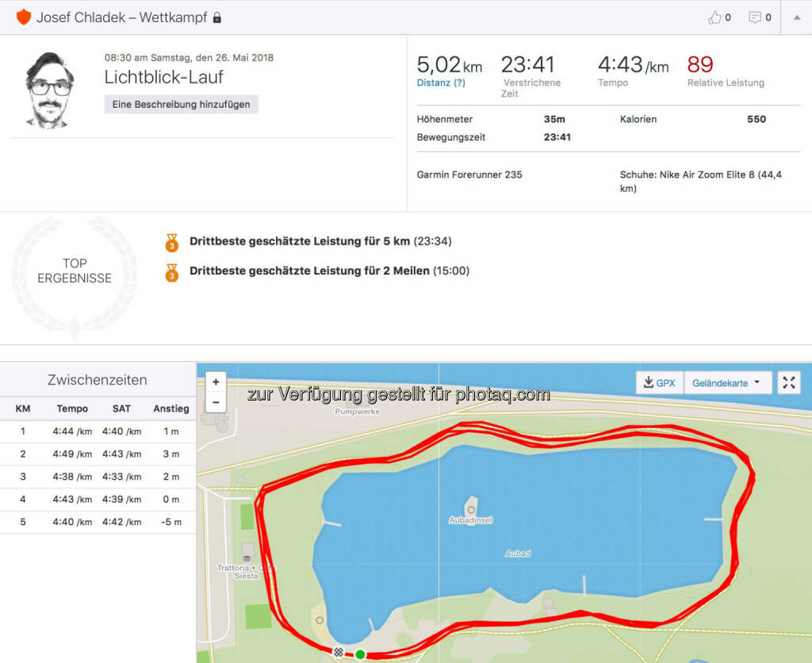Click the SAT column header
Screen dimensions: 812x663
121,409
